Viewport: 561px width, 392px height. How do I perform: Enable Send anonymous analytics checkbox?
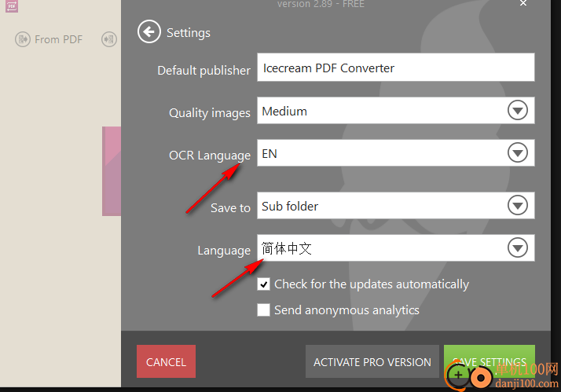point(264,310)
